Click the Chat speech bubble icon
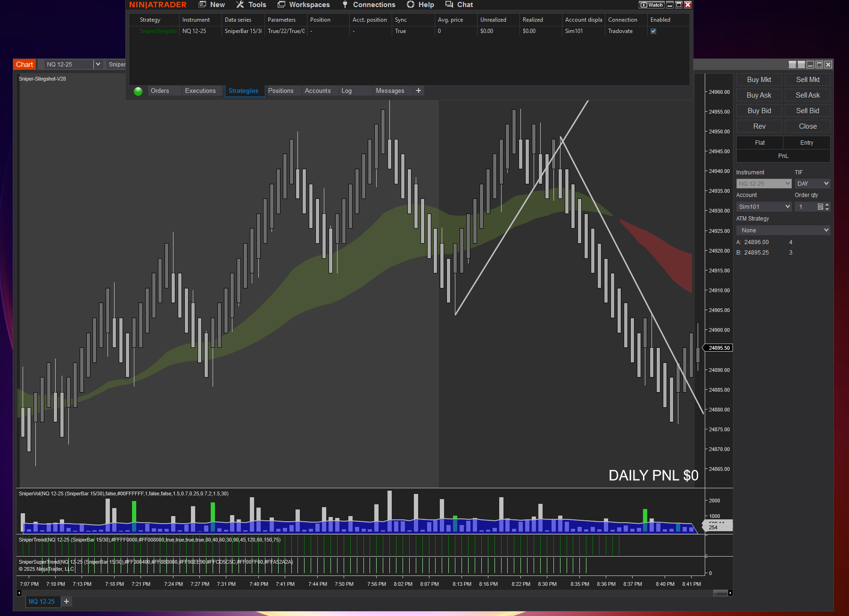This screenshot has width=849, height=616. pyautogui.click(x=449, y=5)
